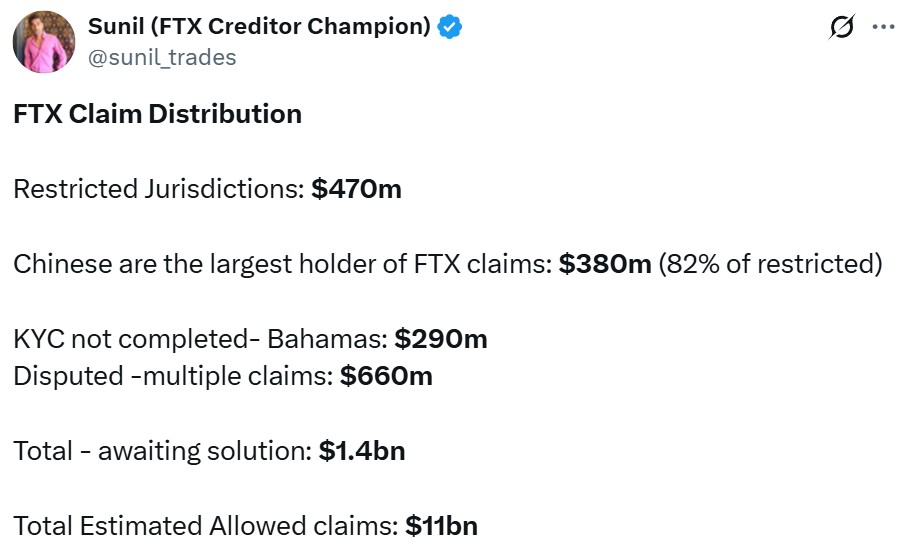
Task: Click the blue verified badge
Action: click(449, 27)
